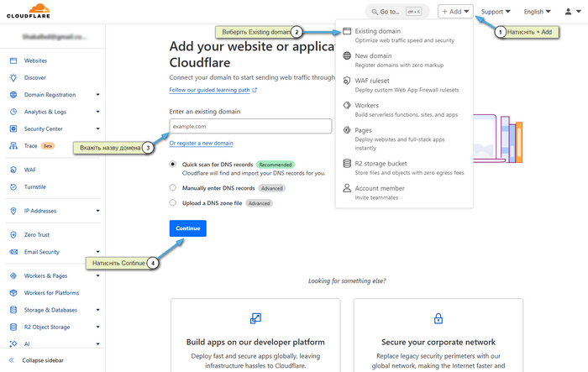588x372 pixels.
Task: Click the blurred account email at sidebar top
Action: (x=55, y=37)
